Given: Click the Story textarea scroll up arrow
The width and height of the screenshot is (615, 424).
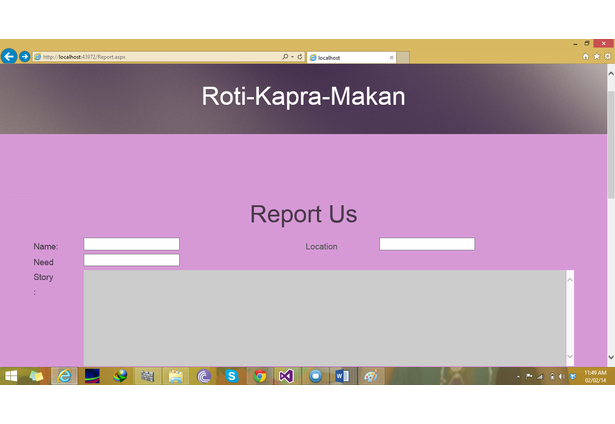Looking at the screenshot, I should (x=570, y=280).
